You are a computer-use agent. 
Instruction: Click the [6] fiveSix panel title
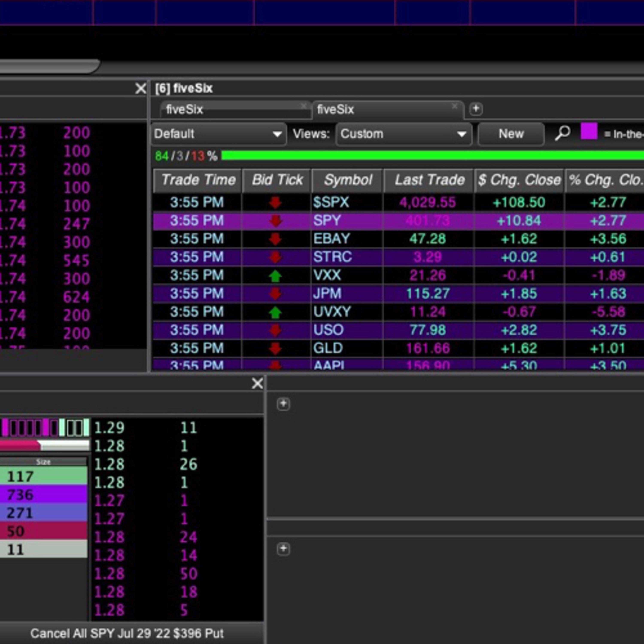pos(184,88)
